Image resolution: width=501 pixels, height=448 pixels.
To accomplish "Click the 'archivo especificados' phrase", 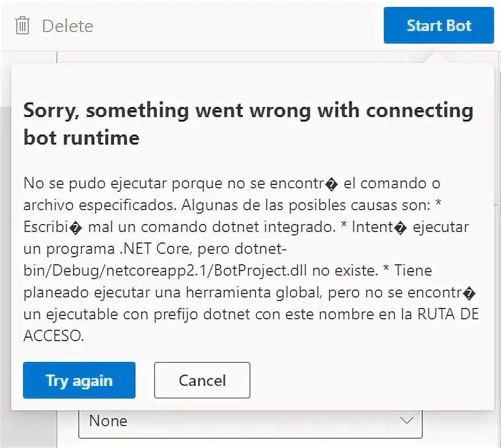I will pyautogui.click(x=100, y=205).
